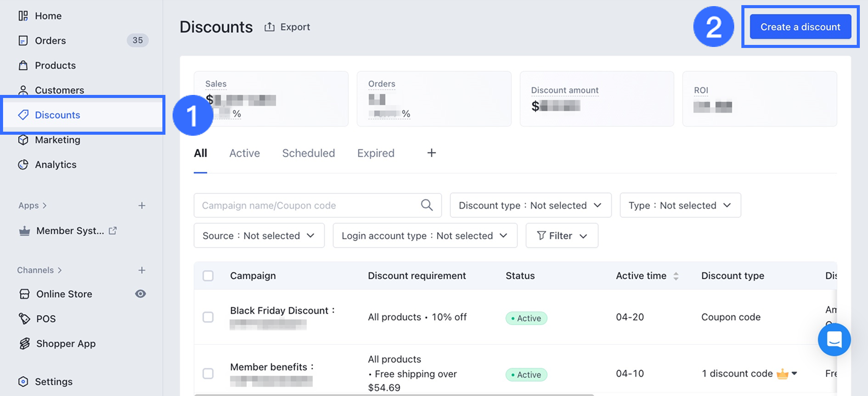Viewport: 868px width, 396px height.
Task: Open Settings gear in sidebar
Action: (x=23, y=382)
